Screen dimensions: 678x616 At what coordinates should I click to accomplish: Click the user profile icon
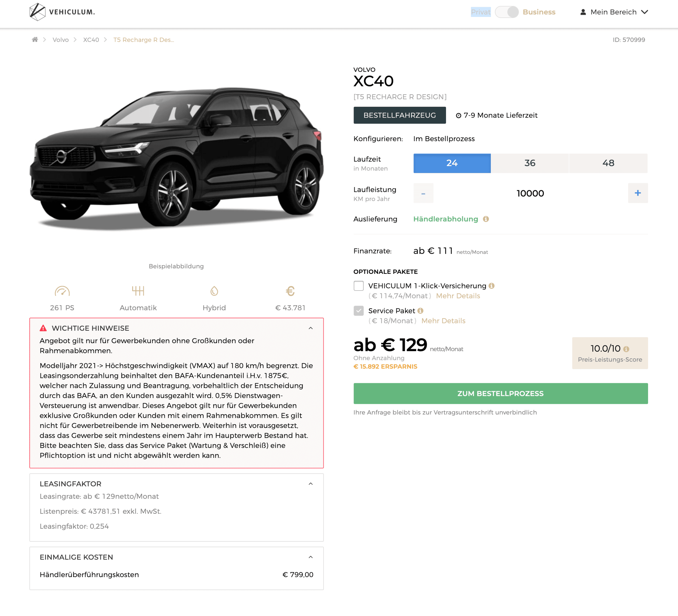[x=583, y=12]
